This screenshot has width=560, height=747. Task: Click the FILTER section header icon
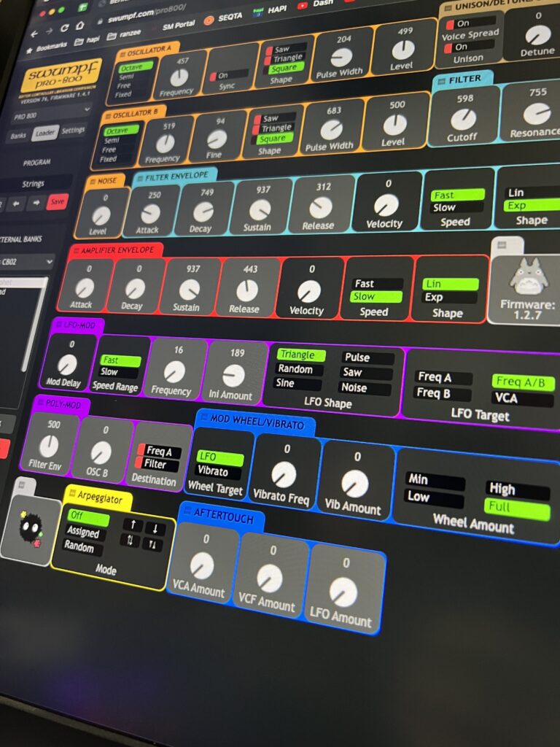pos(441,81)
